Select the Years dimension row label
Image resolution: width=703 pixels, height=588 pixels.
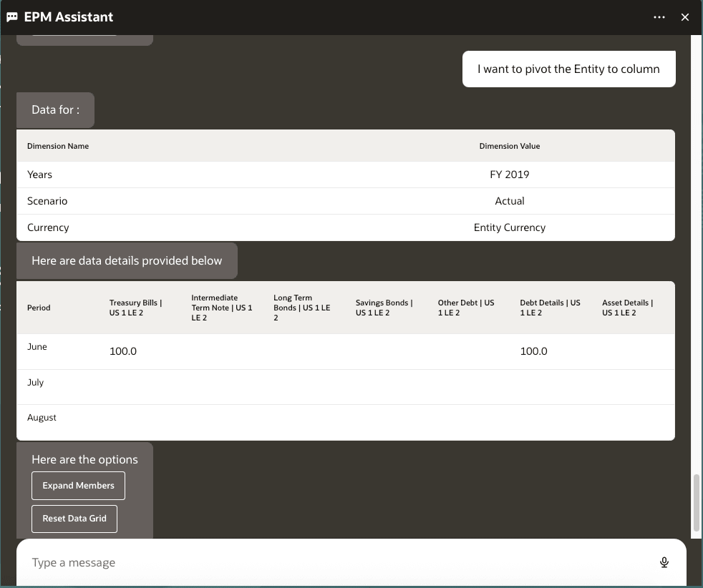[x=39, y=175]
